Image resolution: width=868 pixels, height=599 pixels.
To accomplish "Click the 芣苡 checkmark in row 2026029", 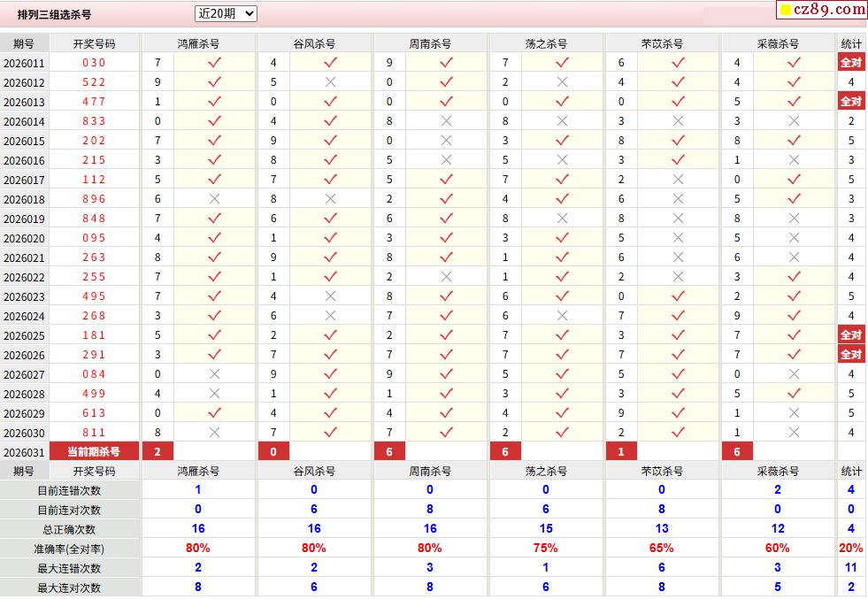I will click(x=678, y=412).
